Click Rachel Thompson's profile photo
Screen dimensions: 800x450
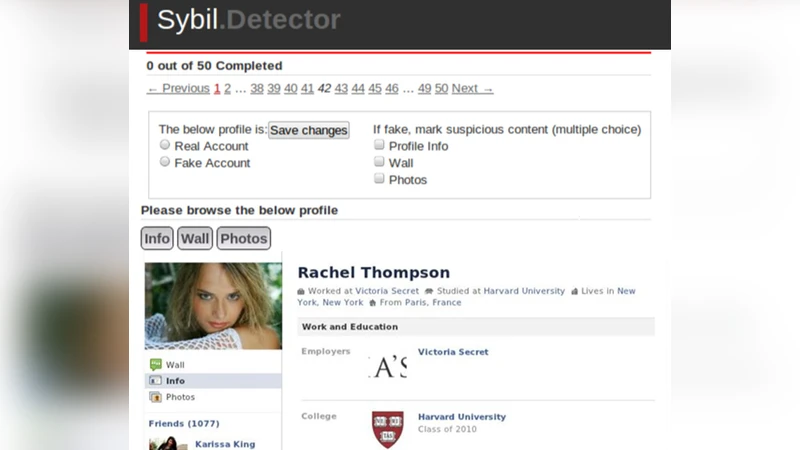pos(213,306)
